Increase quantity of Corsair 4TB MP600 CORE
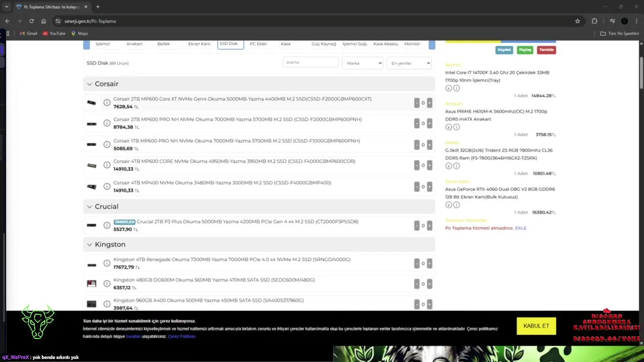This screenshot has width=644, height=362. click(x=429, y=165)
